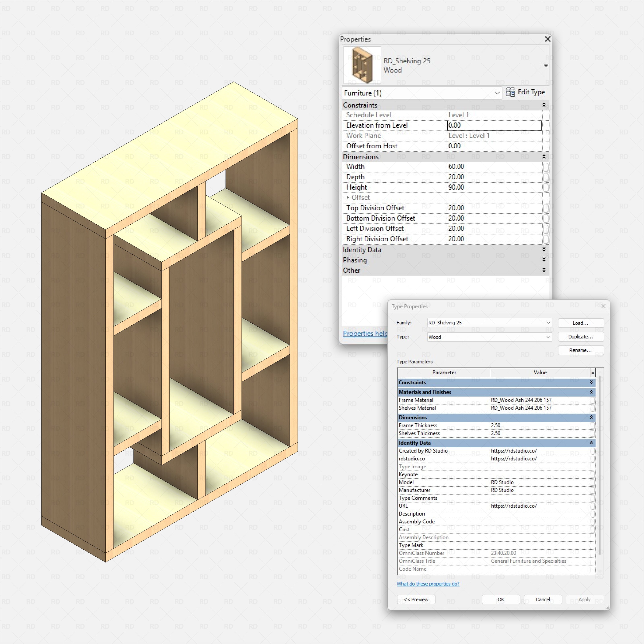Click the Type Comments value cell
The width and height of the screenshot is (644, 644).
pyautogui.click(x=540, y=498)
